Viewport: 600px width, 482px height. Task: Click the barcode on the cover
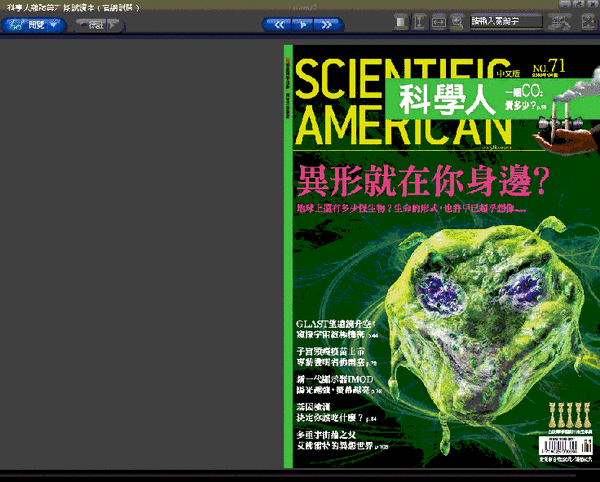(x=566, y=446)
